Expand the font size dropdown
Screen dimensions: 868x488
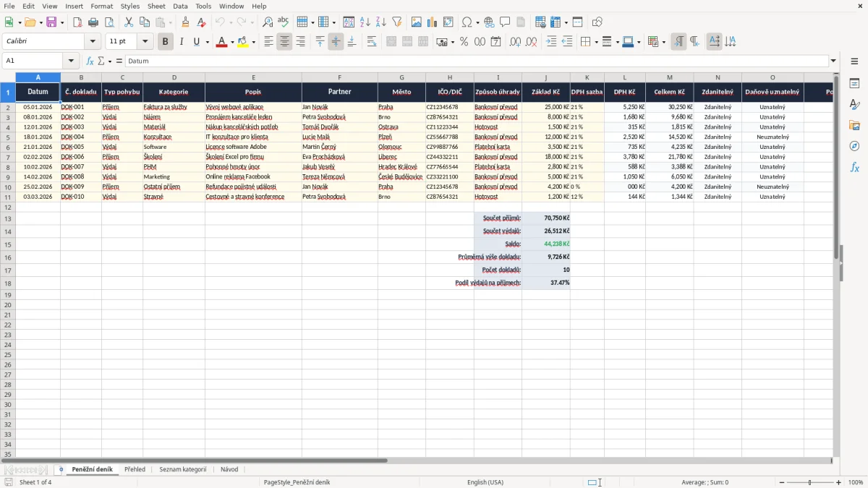[145, 42]
